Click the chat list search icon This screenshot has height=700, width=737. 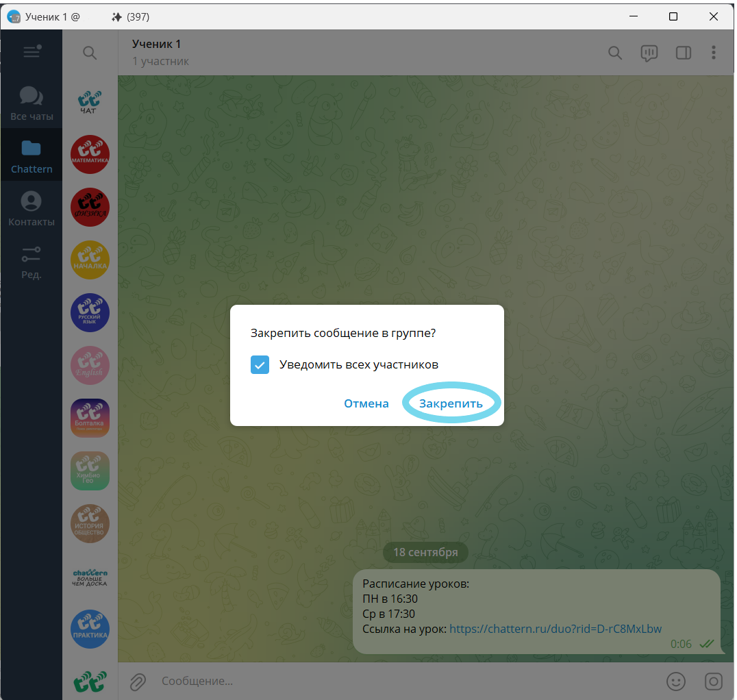(x=90, y=53)
